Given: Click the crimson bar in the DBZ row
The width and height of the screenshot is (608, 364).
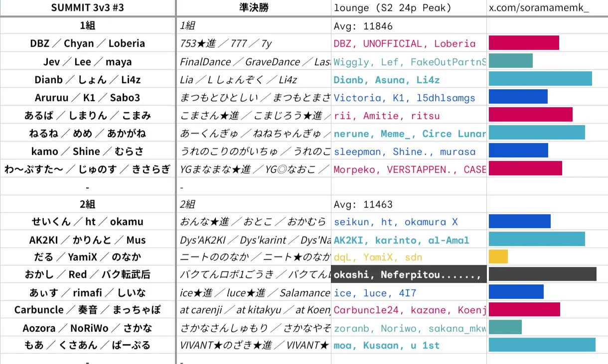Looking at the screenshot, I should tap(524, 43).
